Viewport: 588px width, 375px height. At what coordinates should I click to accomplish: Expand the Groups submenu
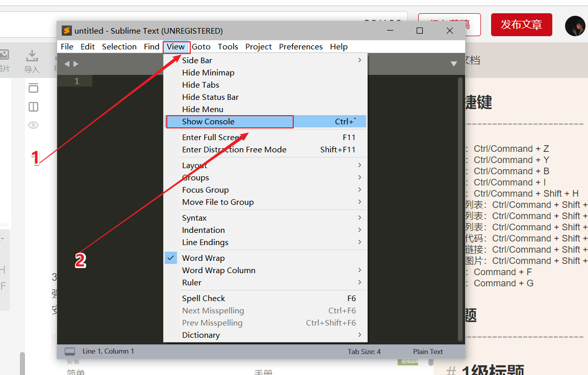pos(265,178)
